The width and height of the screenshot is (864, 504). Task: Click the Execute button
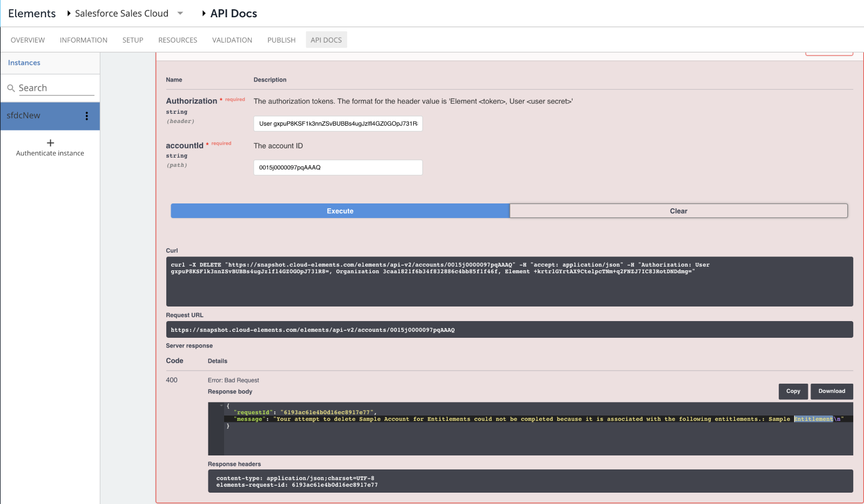[340, 211]
